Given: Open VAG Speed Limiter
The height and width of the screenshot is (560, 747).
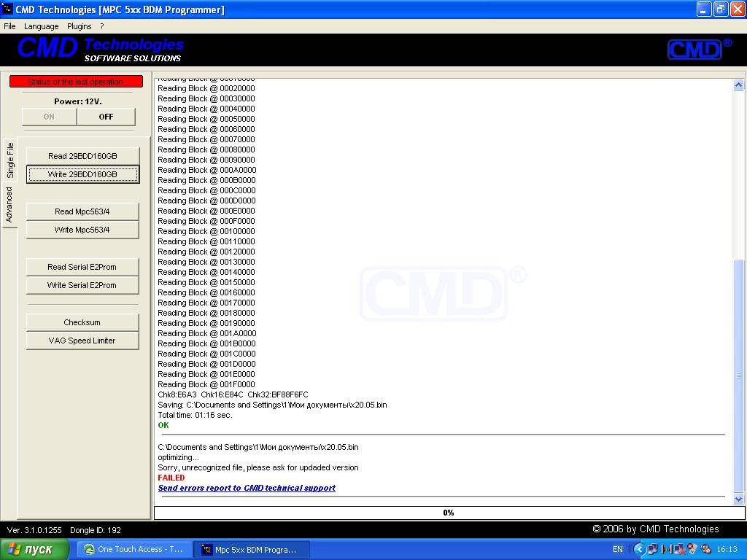Looking at the screenshot, I should point(82,341).
